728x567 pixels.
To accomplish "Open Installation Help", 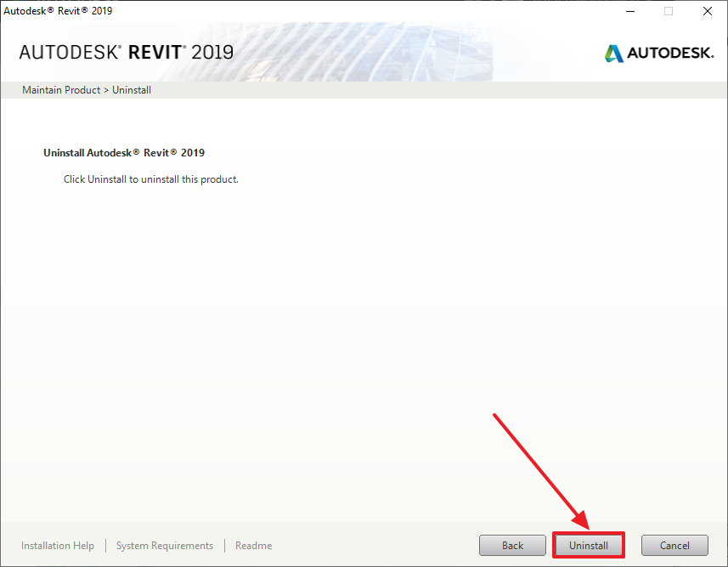I will (x=57, y=545).
